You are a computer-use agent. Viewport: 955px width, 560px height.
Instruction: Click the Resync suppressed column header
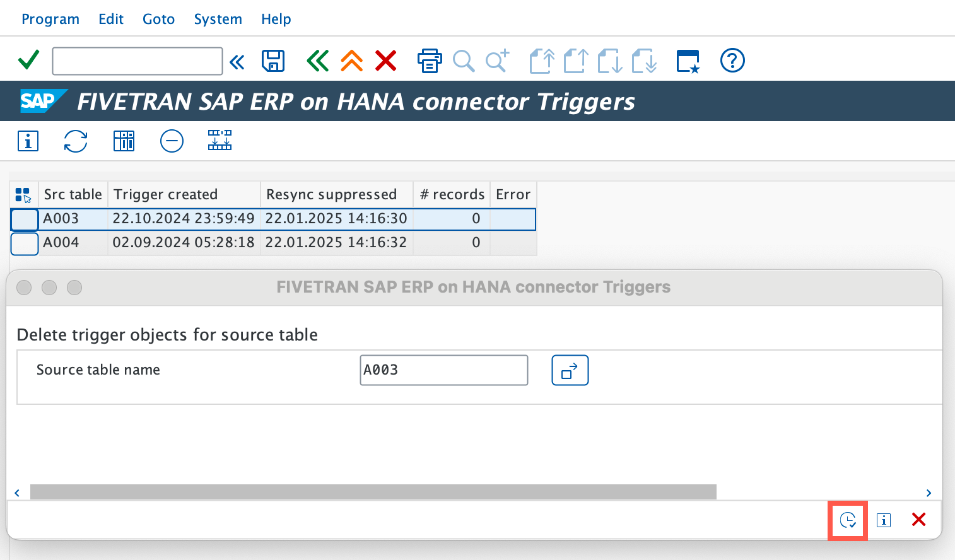coord(337,194)
